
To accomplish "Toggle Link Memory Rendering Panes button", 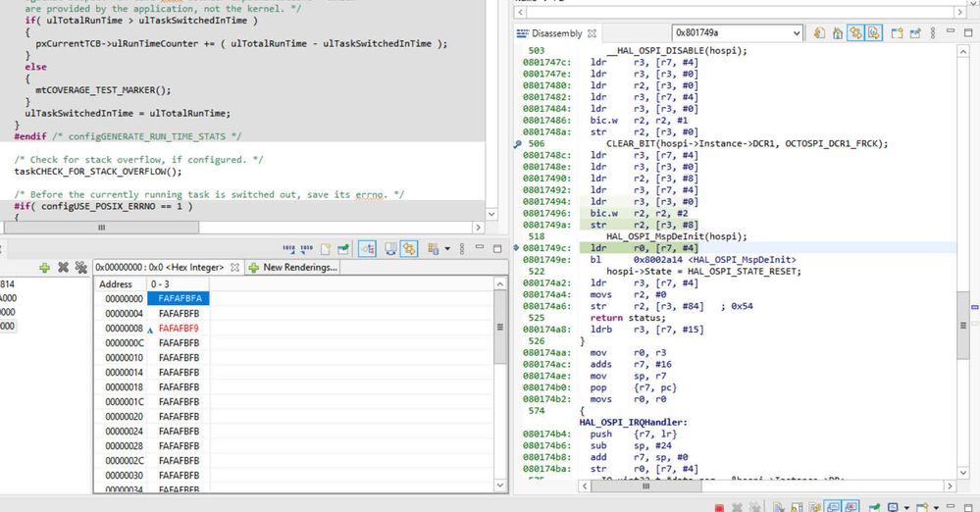I will 409,249.
